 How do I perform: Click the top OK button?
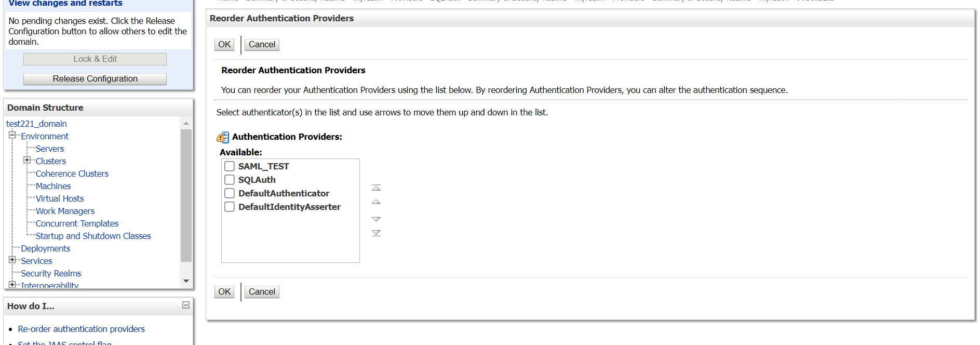(x=224, y=44)
